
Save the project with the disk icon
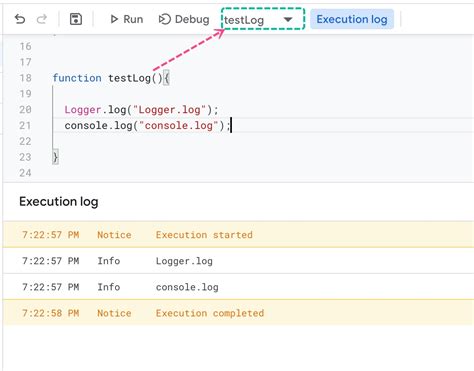[x=76, y=19]
